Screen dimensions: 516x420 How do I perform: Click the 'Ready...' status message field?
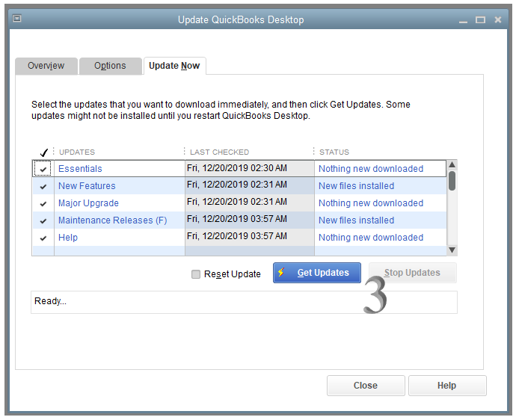244,302
